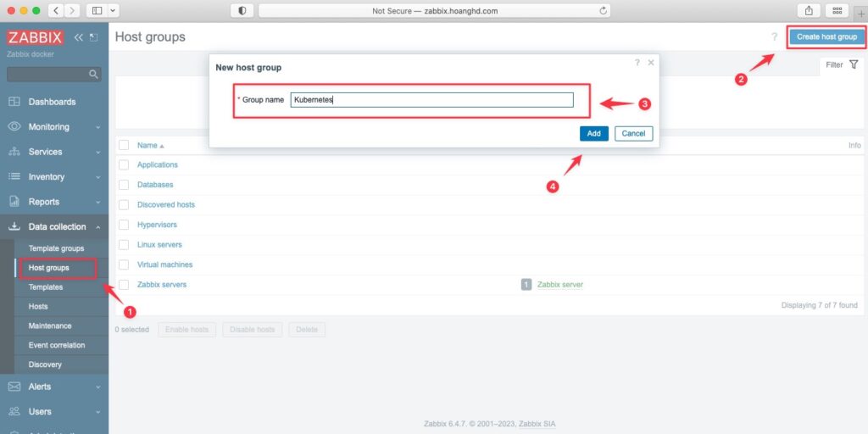Viewport: 868px width, 434px height.
Task: Expand the Services menu chevron
Action: [98, 153]
